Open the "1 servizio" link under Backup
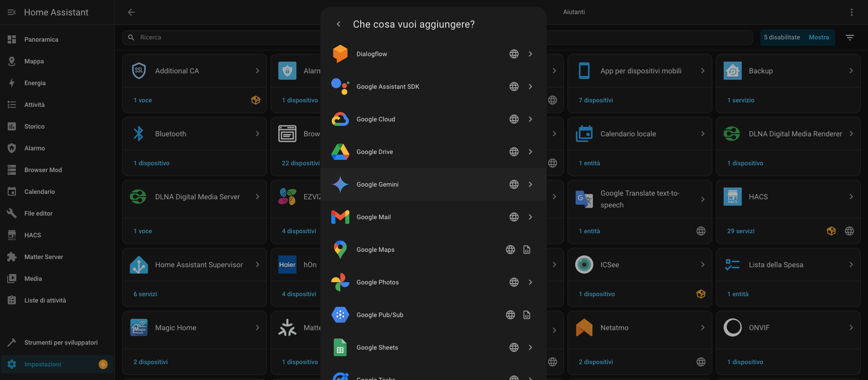 740,100
